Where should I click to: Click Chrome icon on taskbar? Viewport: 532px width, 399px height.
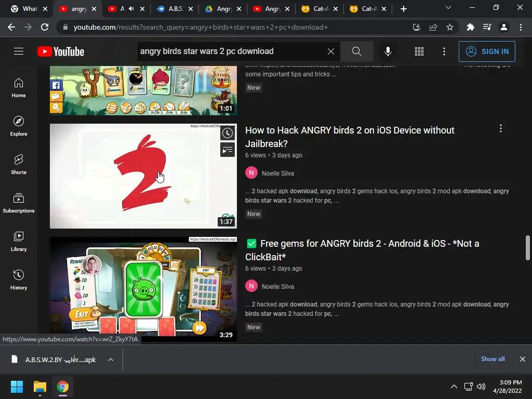(63, 387)
